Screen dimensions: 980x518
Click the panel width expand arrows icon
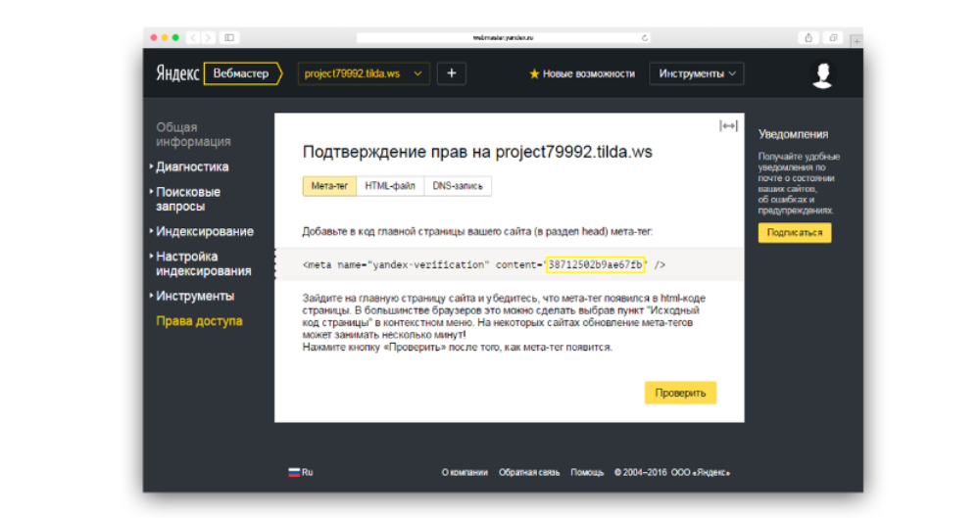point(728,125)
